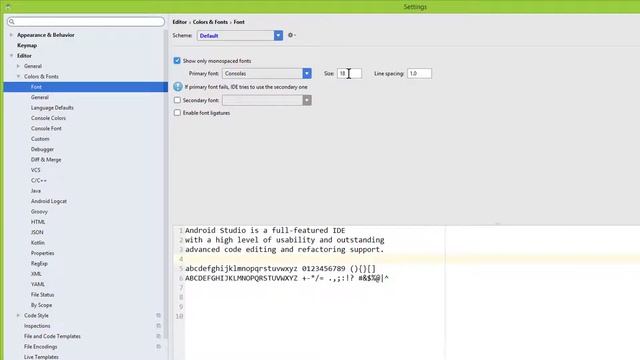Screen dimensions: 640x360
Task: Click the Android Studio window icon in title bar
Action: (8, 7)
